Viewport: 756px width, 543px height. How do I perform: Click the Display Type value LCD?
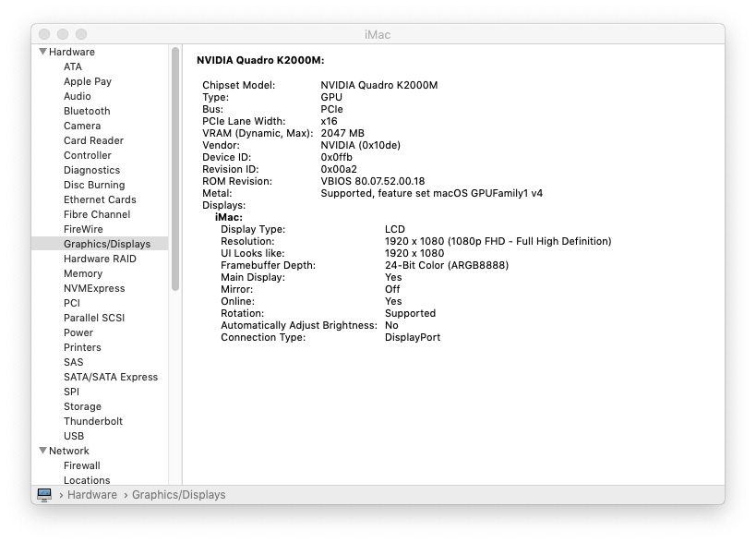395,230
